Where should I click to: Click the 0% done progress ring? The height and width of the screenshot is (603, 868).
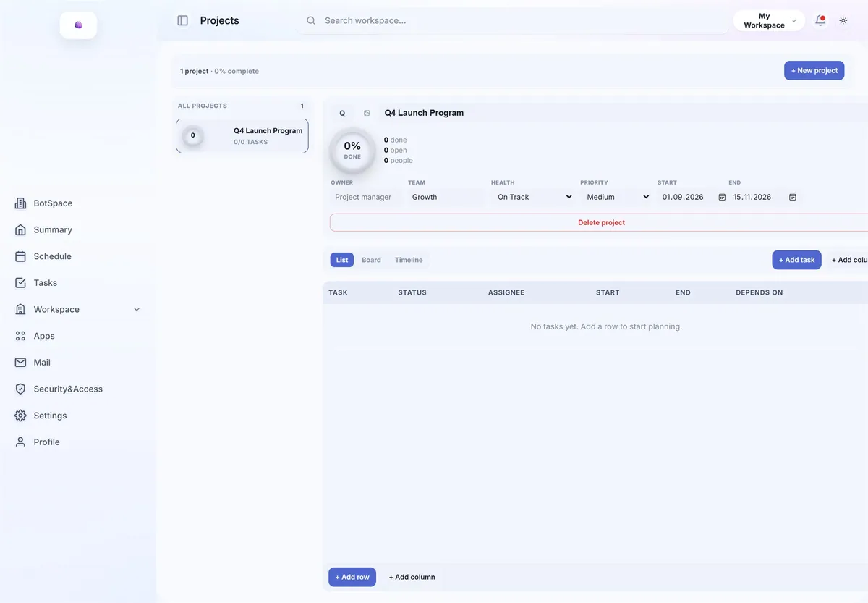(x=352, y=151)
